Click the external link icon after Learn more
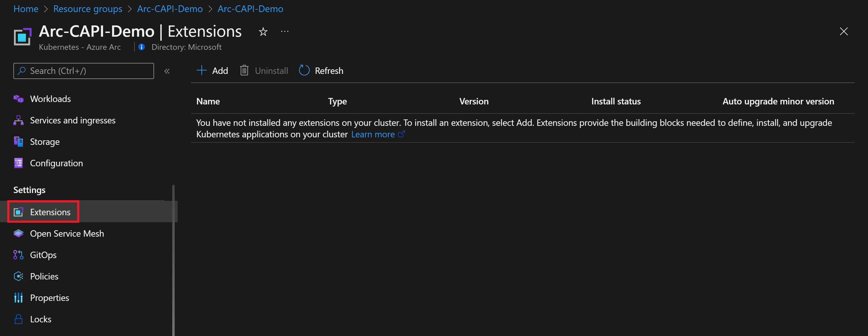The width and height of the screenshot is (868, 336). tap(401, 134)
